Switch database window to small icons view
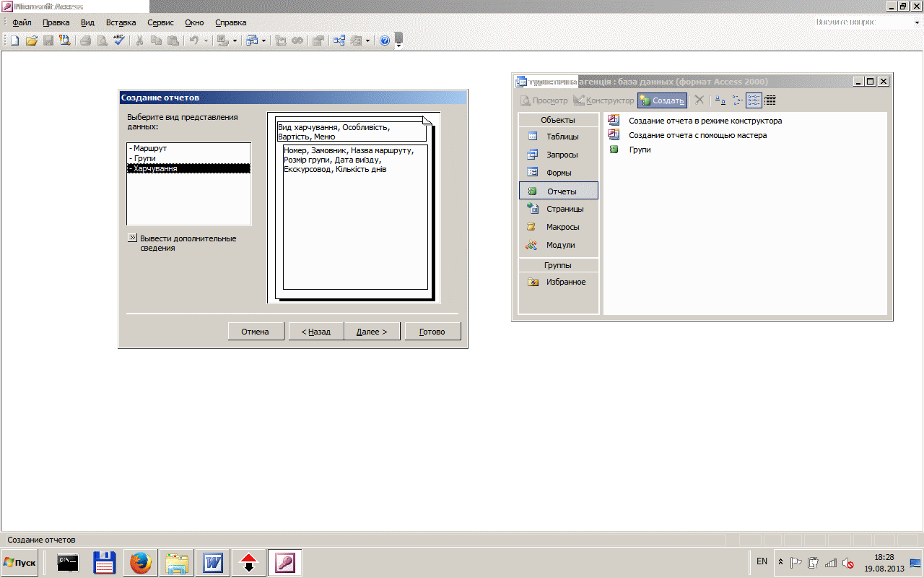Viewport: 924px width, 578px height. [x=737, y=101]
